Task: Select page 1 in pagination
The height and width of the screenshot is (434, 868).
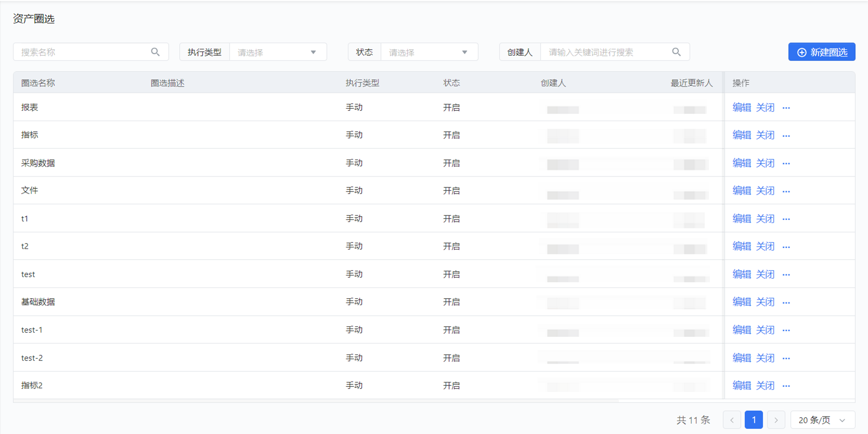Action: coord(753,420)
